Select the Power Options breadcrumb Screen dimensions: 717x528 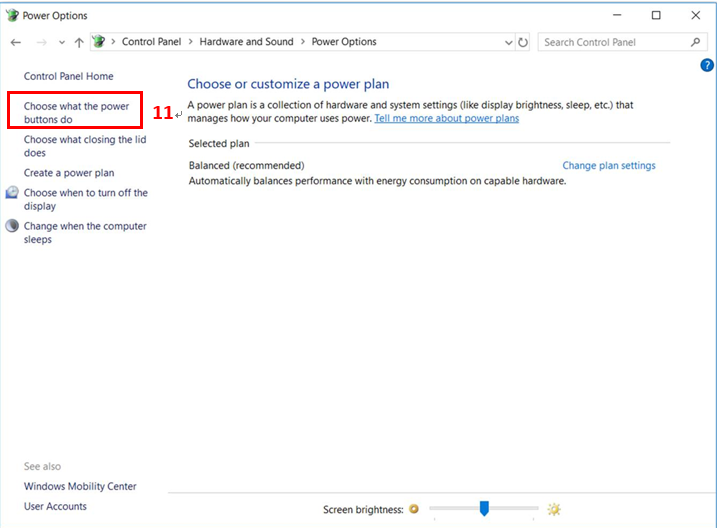pyautogui.click(x=344, y=42)
